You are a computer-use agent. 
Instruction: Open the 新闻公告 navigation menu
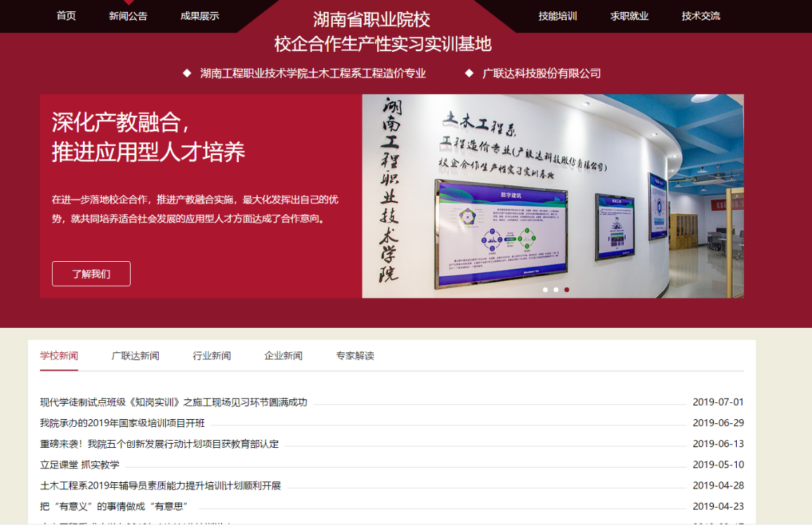coord(128,16)
